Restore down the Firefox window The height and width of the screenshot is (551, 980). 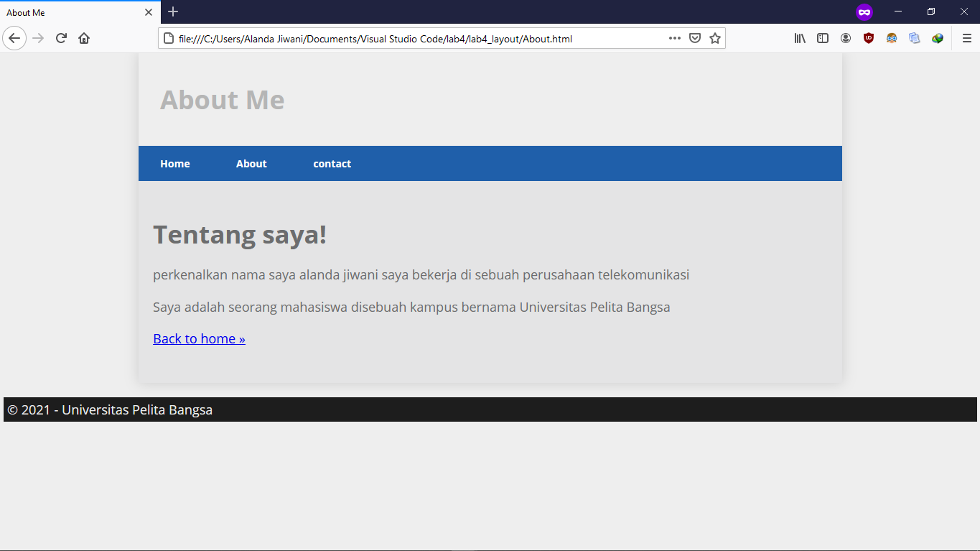(931, 11)
